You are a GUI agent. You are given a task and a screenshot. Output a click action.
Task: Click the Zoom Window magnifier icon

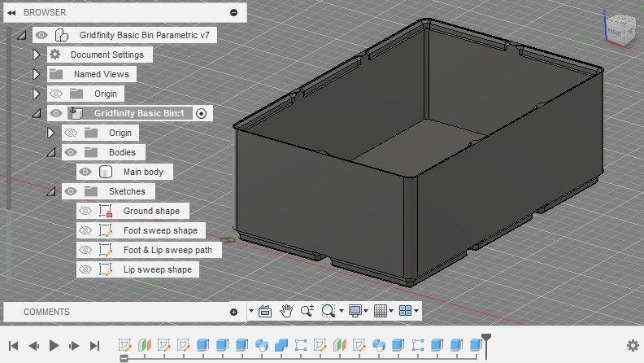[x=329, y=311]
